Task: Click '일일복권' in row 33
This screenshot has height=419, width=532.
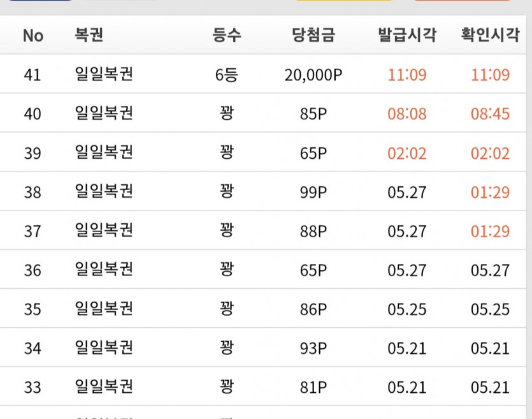Action: coord(104,386)
